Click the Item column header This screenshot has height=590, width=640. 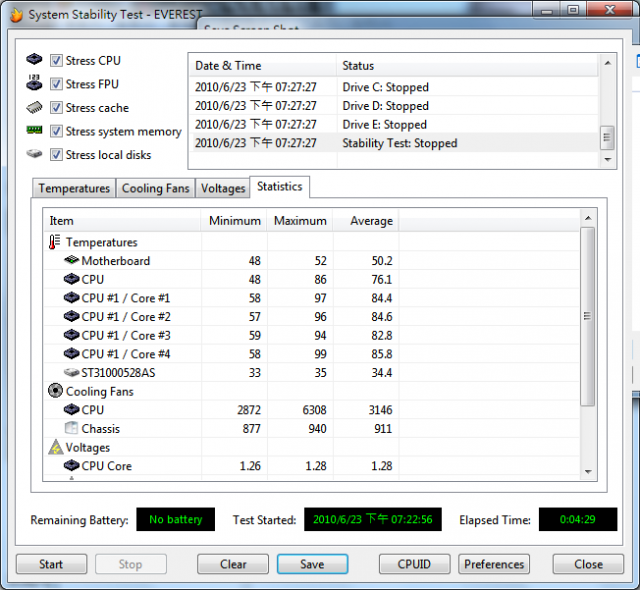click(x=122, y=221)
